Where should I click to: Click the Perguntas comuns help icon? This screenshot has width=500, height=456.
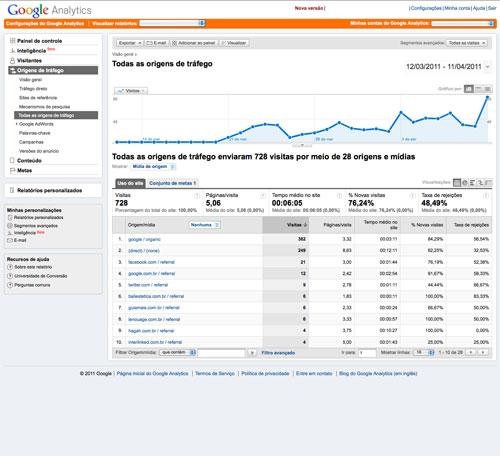tap(10, 285)
